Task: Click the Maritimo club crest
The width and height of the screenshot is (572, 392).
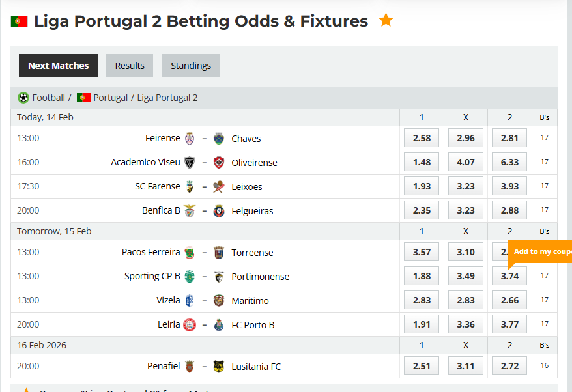Action: point(220,300)
